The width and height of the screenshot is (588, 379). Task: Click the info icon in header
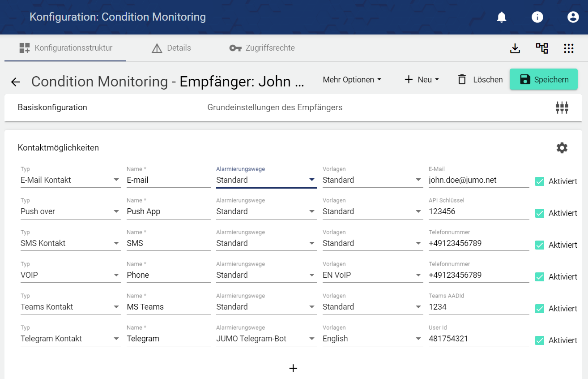point(537,17)
